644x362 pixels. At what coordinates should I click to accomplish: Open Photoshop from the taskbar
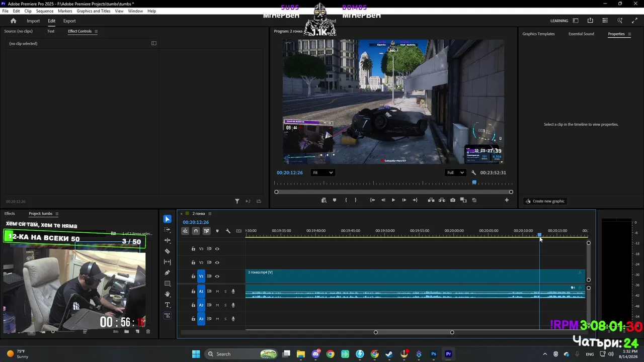(434, 354)
